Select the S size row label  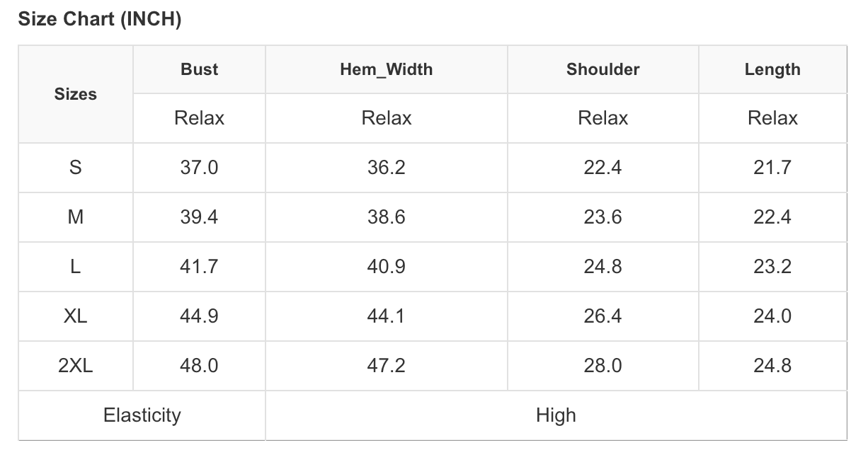tap(76, 168)
